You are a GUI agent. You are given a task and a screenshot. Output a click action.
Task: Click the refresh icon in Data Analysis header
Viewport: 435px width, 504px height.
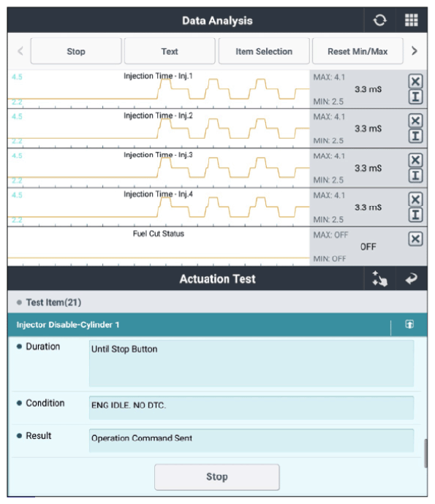(x=379, y=20)
